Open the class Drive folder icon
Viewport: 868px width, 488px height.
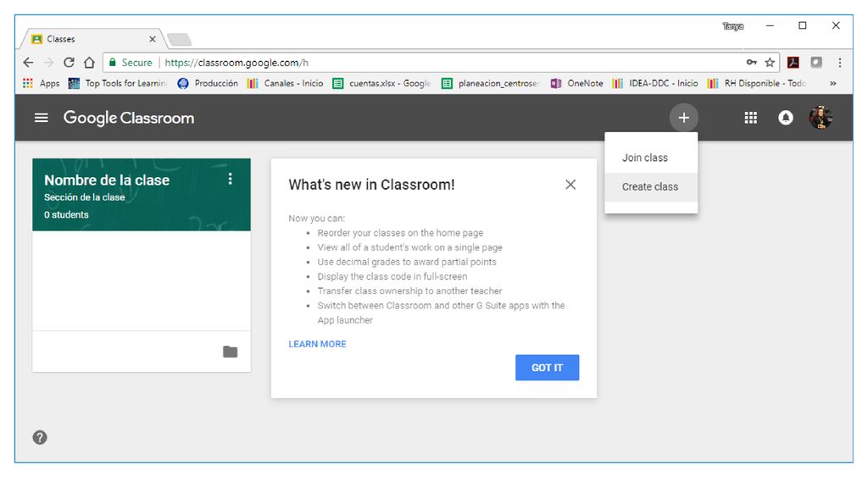(231, 352)
